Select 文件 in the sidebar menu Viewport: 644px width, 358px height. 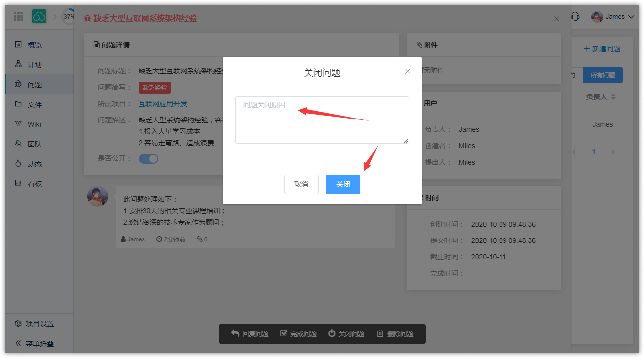pos(34,105)
